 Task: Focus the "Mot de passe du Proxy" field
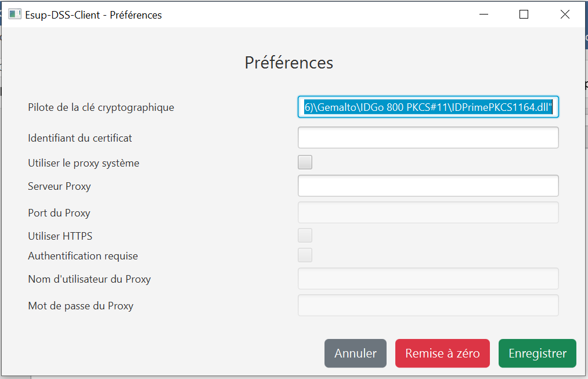pos(428,305)
